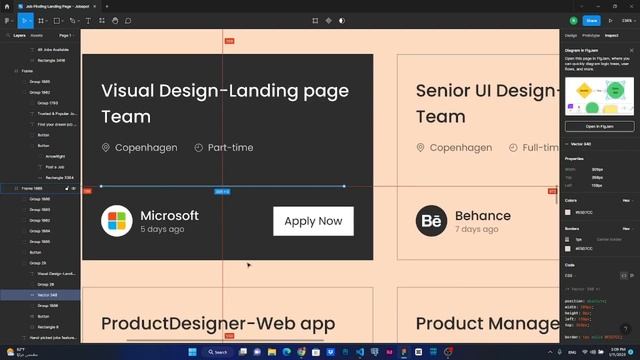Click the Part-time label on the canvas
The height and width of the screenshot is (360, 640).
[x=230, y=147]
